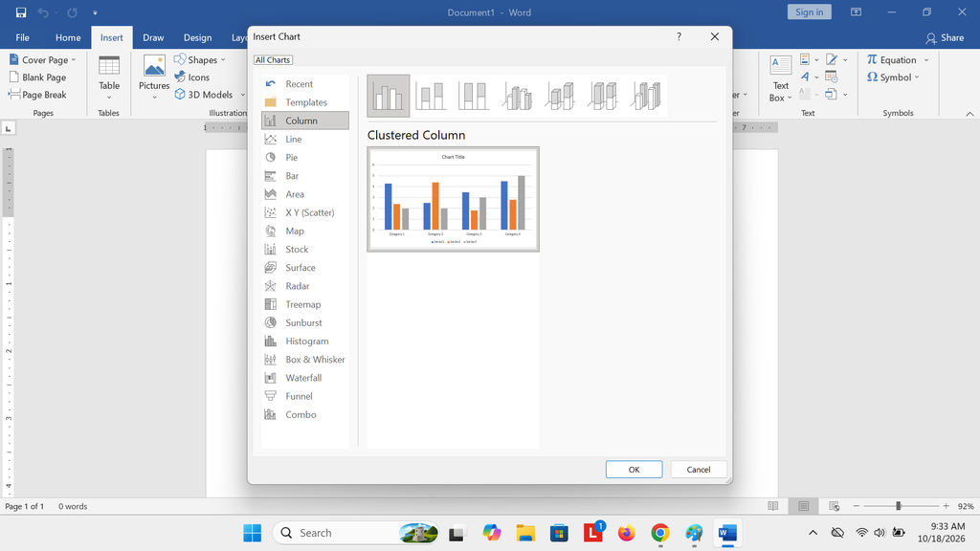Open the Table dropdown
Image resolution: width=980 pixels, height=551 pixels.
[x=109, y=78]
